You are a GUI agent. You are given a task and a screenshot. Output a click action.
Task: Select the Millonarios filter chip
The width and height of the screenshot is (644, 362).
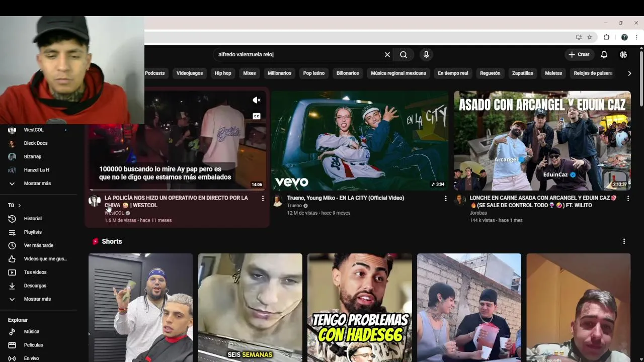click(279, 73)
